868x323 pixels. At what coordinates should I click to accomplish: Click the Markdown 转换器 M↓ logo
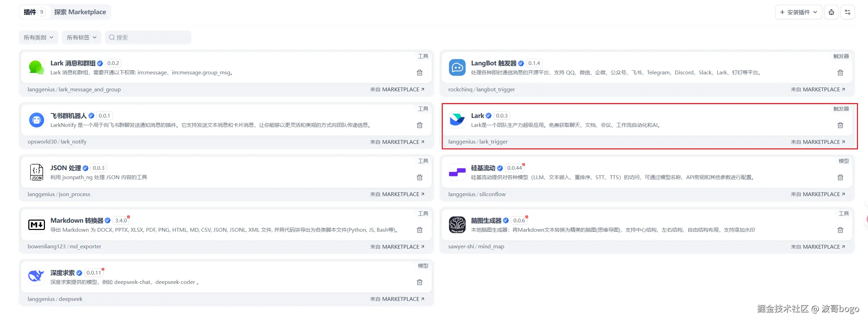click(x=36, y=225)
